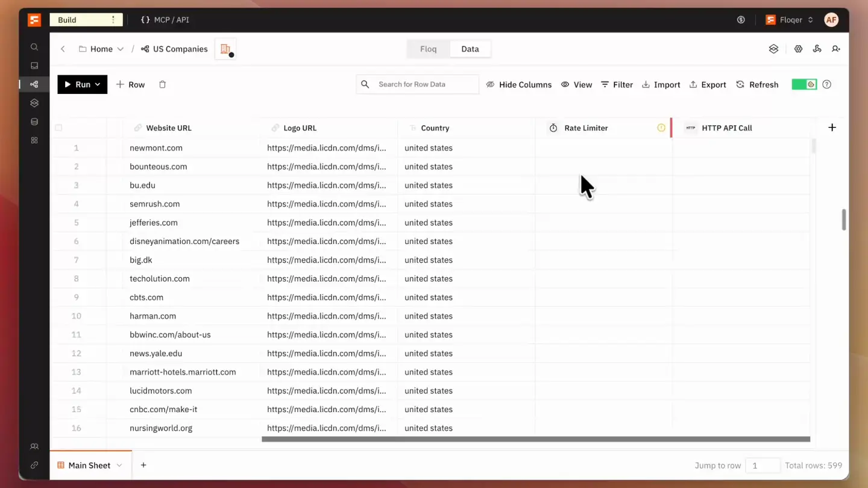Image resolution: width=868 pixels, height=488 pixels.
Task: Open the MCP / API section
Action: point(165,20)
